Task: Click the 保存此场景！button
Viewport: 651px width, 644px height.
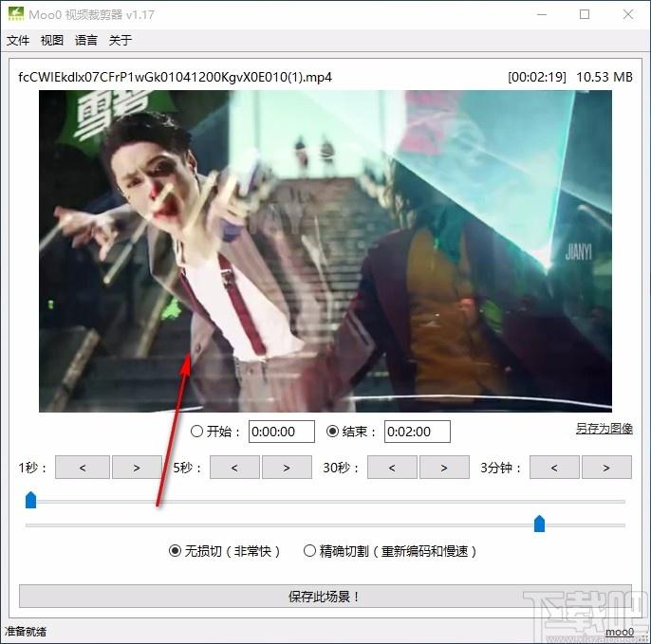Action: tap(325, 597)
